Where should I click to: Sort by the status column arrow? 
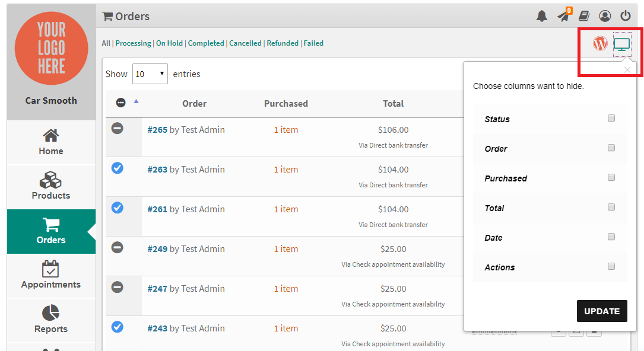click(x=137, y=101)
